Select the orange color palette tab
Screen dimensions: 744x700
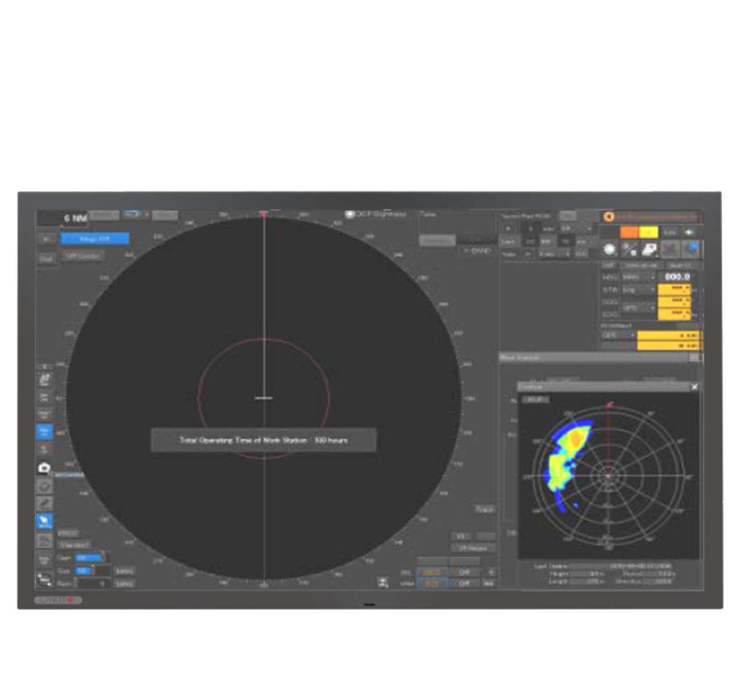point(629,232)
